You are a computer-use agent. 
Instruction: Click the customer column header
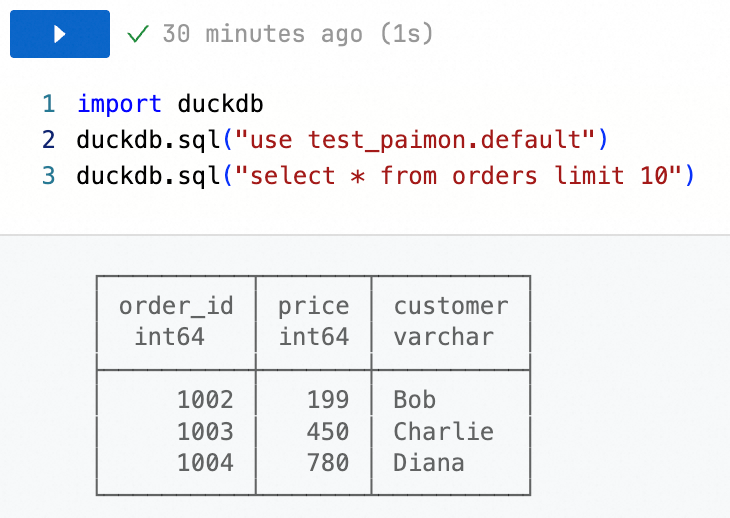(x=451, y=306)
